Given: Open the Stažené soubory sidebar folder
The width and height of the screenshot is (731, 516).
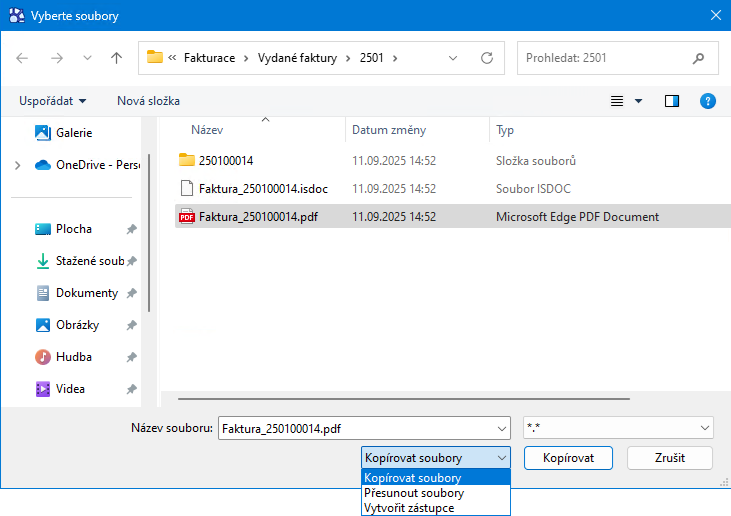Looking at the screenshot, I should click(89, 261).
